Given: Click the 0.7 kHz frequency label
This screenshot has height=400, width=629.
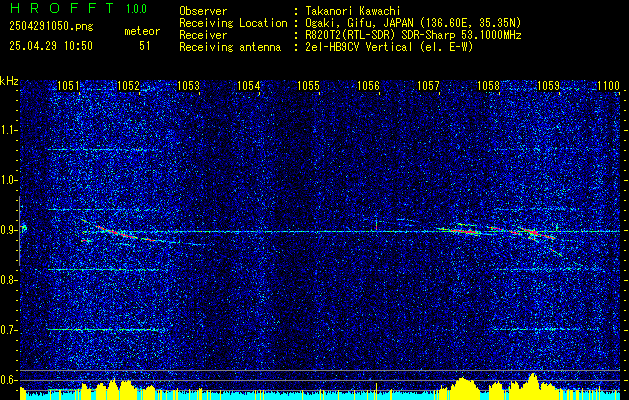Looking at the screenshot, I should [x=9, y=330].
